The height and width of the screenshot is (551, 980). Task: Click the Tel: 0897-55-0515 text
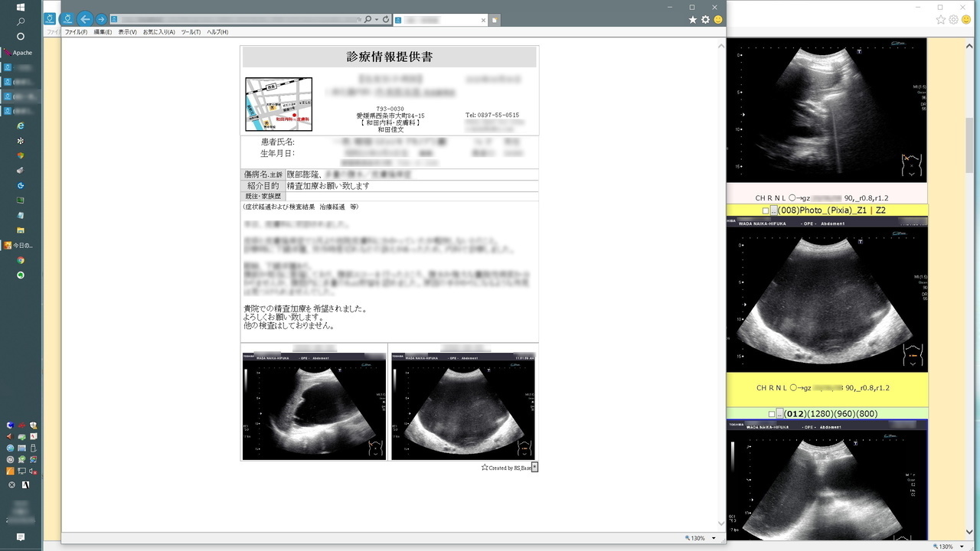tap(492, 115)
